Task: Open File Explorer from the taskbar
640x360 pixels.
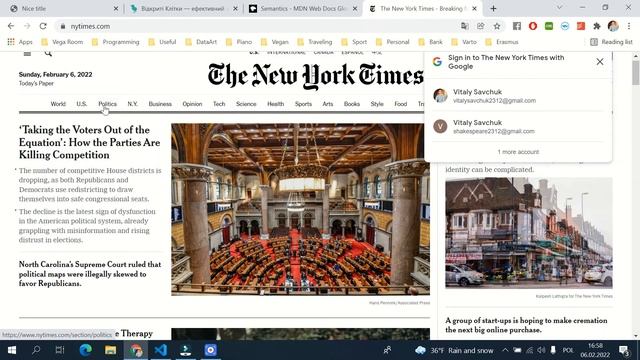Action: tap(111, 350)
